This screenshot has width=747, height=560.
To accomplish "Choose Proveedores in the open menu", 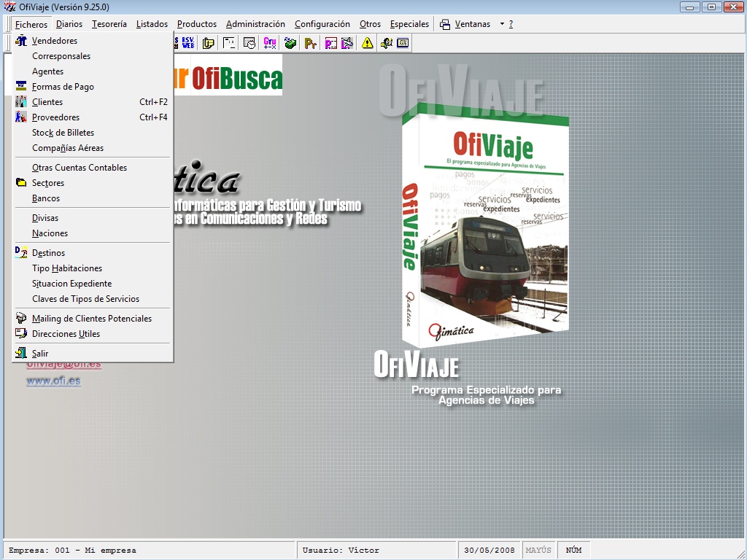I will pos(55,117).
